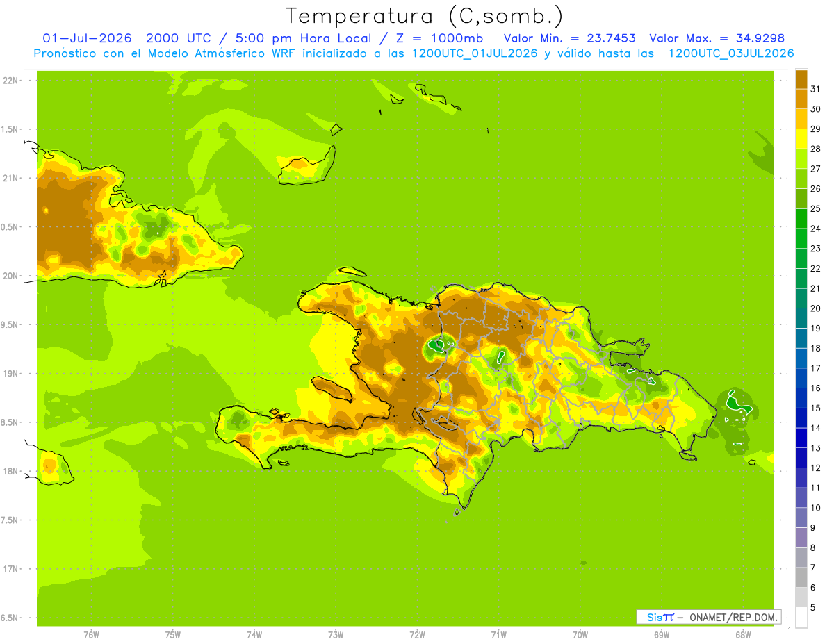This screenshot has width=834, height=644.
Task: Click the 21N latitude axis label
Action: click(x=10, y=179)
